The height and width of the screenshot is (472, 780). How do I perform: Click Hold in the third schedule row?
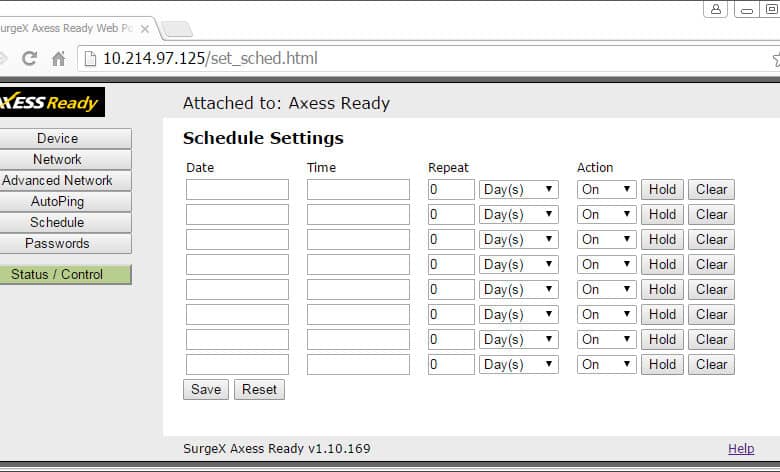click(x=662, y=239)
